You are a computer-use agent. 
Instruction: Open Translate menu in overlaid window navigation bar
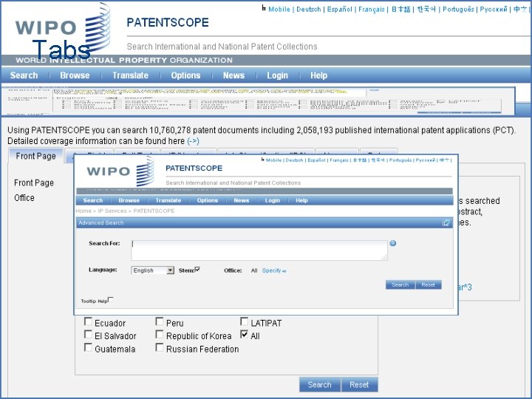pyautogui.click(x=168, y=200)
